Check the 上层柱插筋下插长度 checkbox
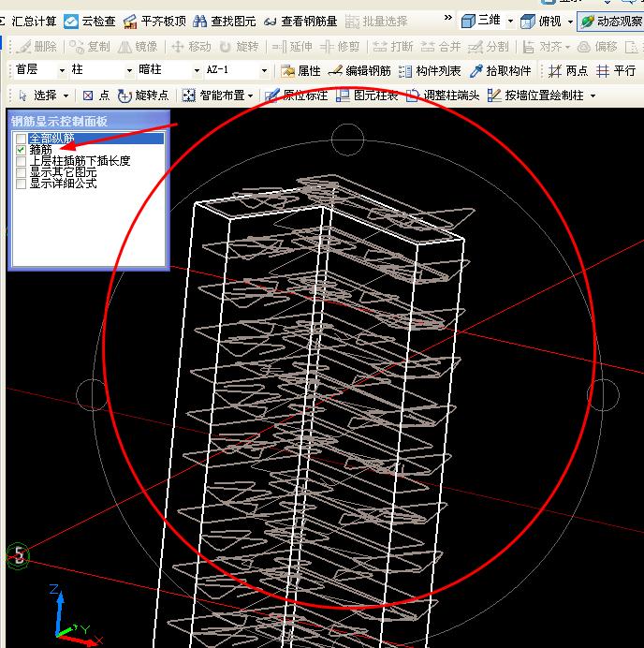The width and height of the screenshot is (644, 648). point(21,161)
